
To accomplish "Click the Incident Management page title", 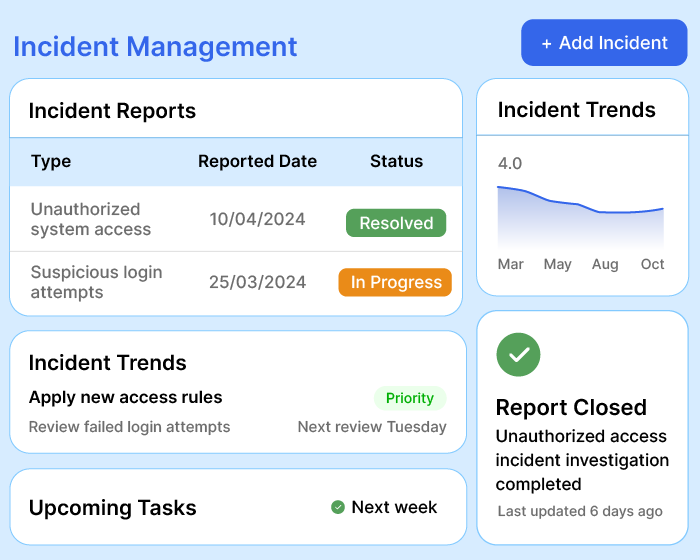I will (x=155, y=46).
